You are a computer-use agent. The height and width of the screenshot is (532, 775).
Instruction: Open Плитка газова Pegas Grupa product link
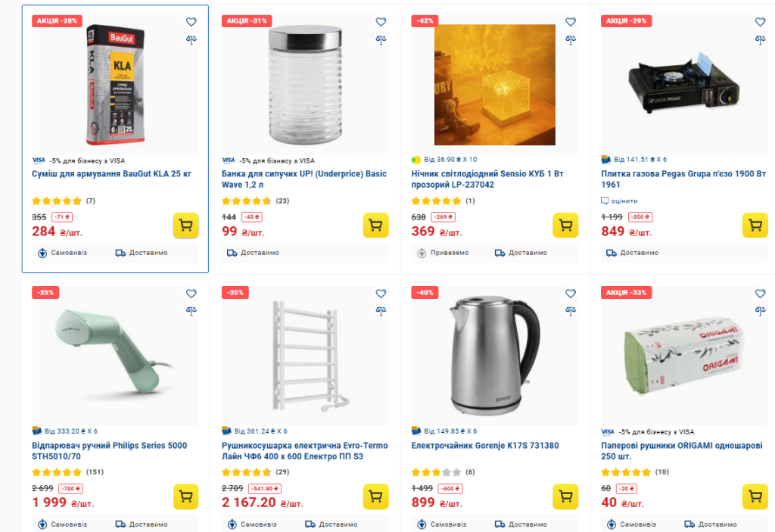(681, 179)
